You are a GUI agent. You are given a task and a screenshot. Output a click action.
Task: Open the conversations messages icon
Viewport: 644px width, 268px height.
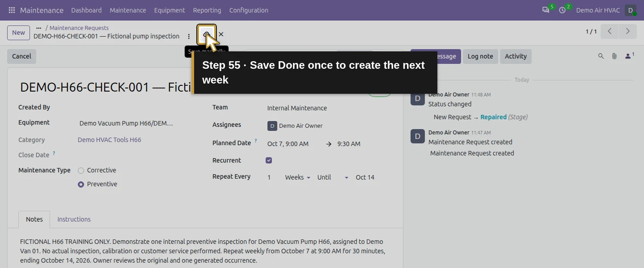546,10
